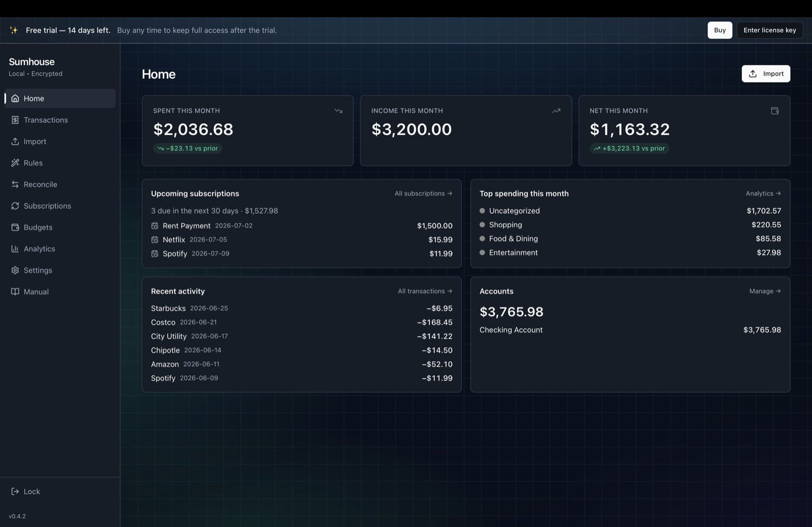Click the Home house icon in sidebar
Viewport: 812px width, 527px height.
(15, 98)
